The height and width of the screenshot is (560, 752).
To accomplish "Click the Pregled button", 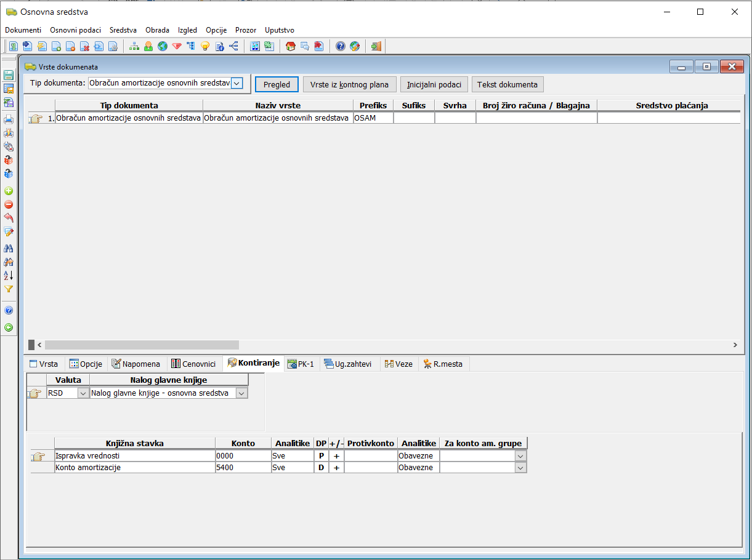I will (x=277, y=84).
